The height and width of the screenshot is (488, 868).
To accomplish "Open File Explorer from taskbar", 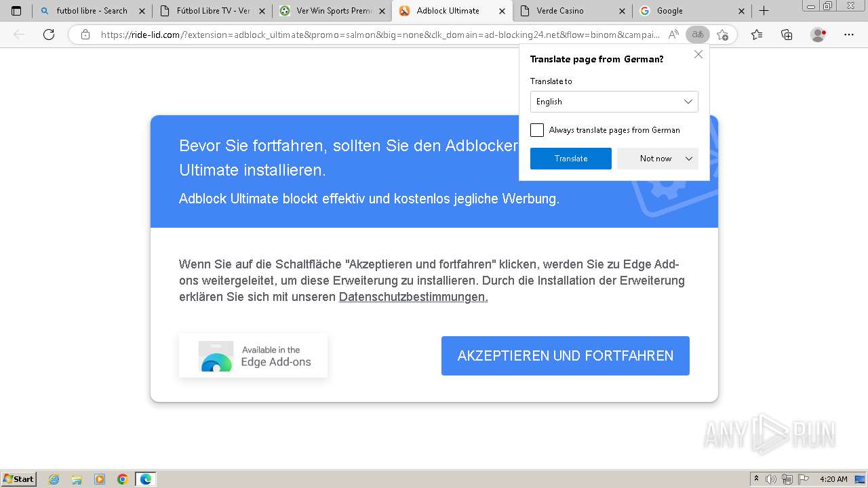I will coord(77,479).
